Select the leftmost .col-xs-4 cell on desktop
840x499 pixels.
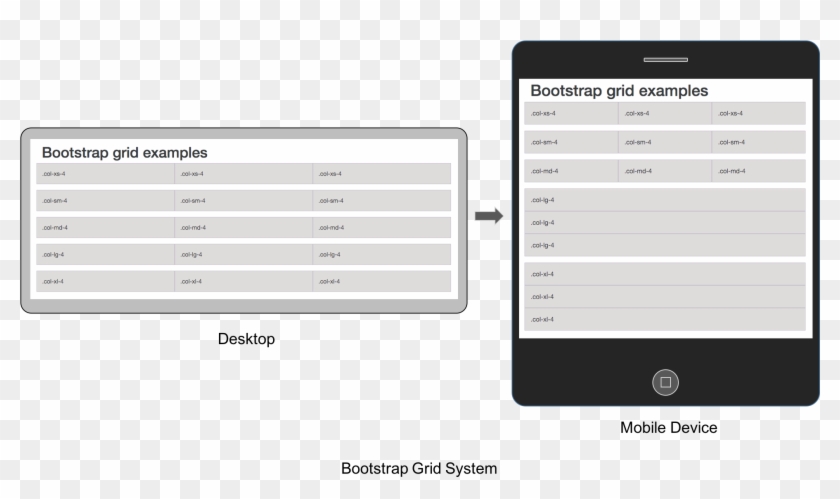tap(105, 174)
